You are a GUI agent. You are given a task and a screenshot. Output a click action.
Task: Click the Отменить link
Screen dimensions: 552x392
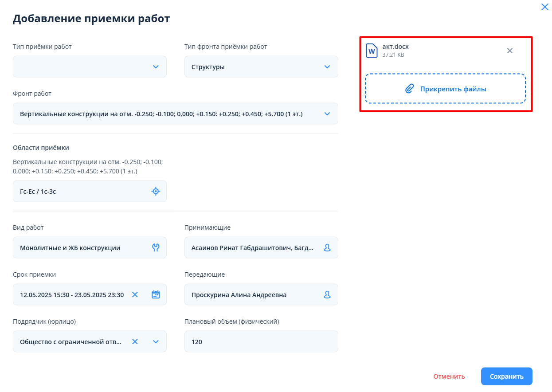coord(449,376)
